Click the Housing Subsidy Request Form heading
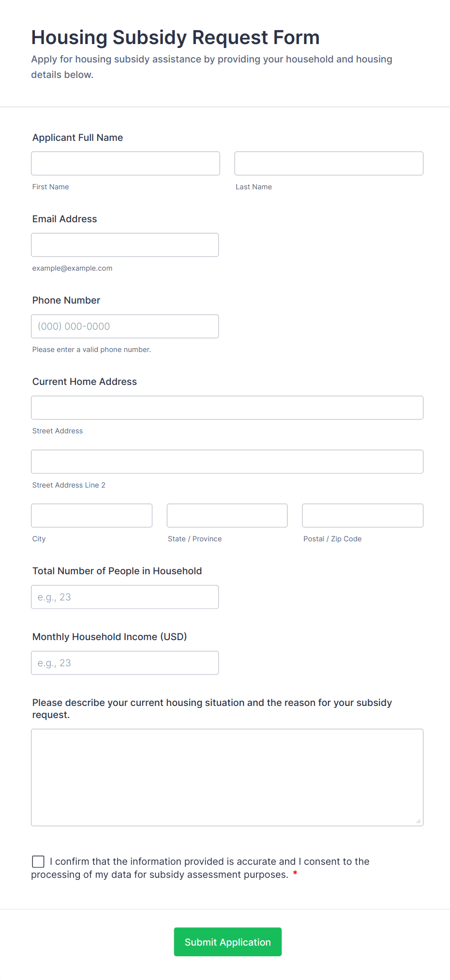The width and height of the screenshot is (450, 980). [175, 38]
